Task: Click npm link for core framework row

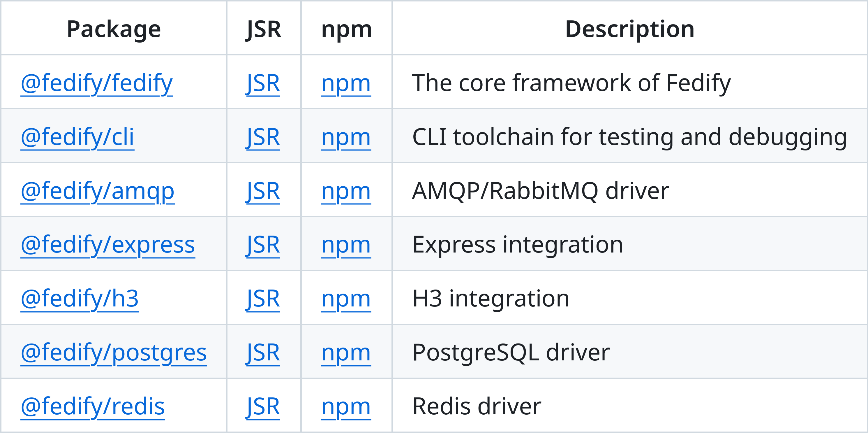Action: pyautogui.click(x=346, y=83)
